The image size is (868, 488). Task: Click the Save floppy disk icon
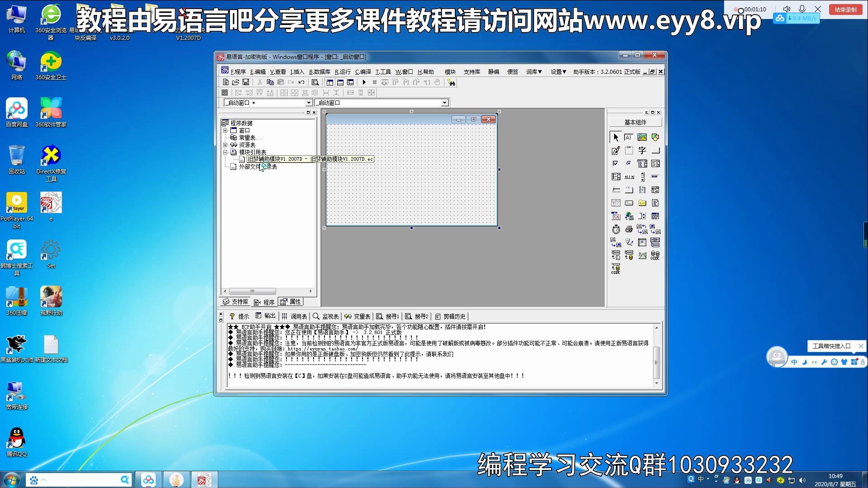click(246, 82)
